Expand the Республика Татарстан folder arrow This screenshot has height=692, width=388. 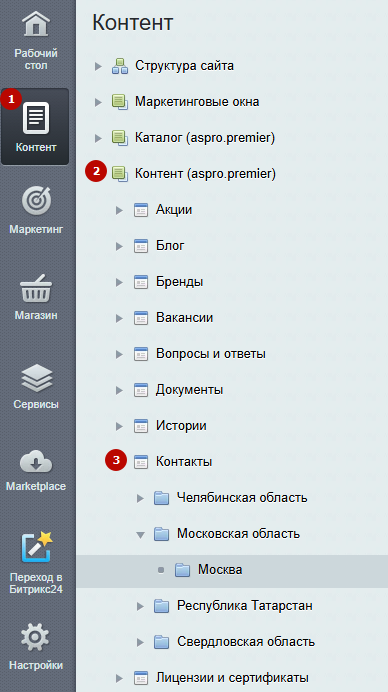coord(140,606)
